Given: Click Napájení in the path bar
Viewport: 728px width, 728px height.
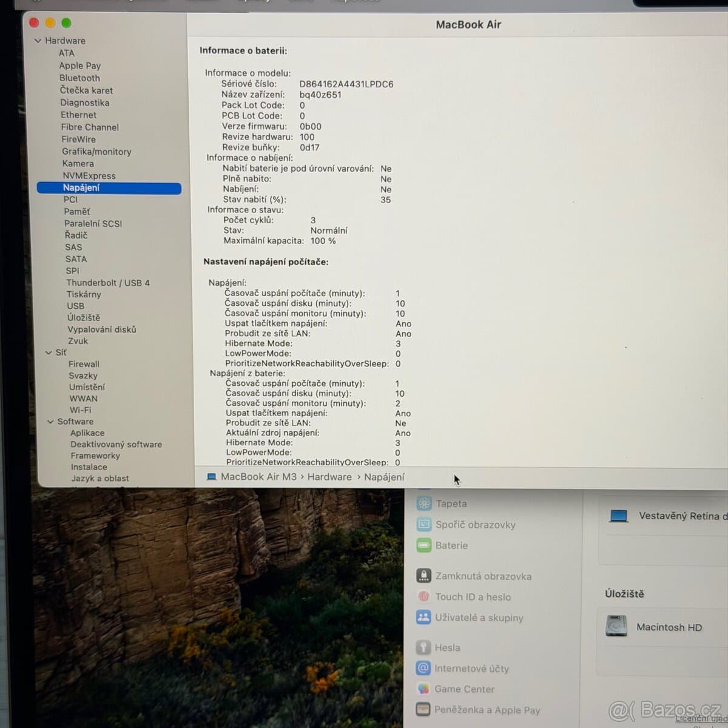Looking at the screenshot, I should click(384, 477).
